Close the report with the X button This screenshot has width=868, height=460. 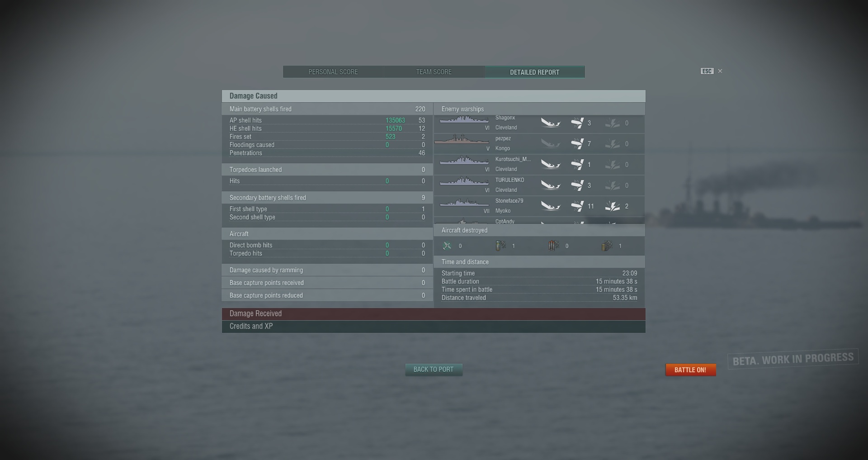point(720,71)
